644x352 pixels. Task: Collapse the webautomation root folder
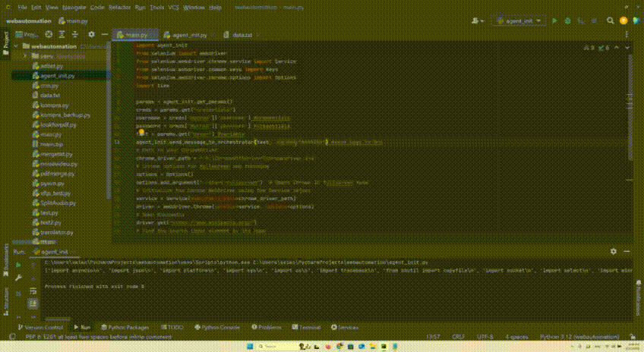click(16, 46)
